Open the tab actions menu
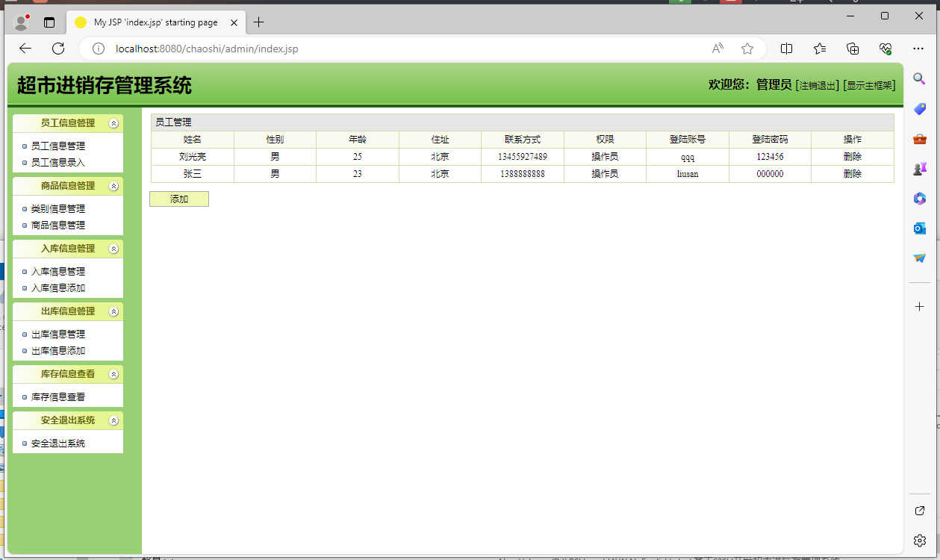Screen dimensions: 940x560 pyautogui.click(x=49, y=22)
